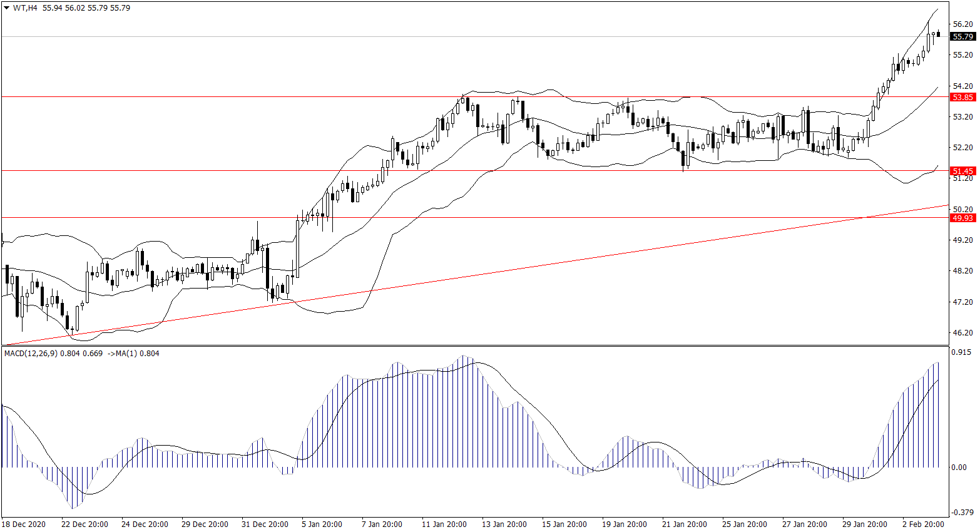Click the divider between price chart and MACD
The image size is (980, 532).
476,345
